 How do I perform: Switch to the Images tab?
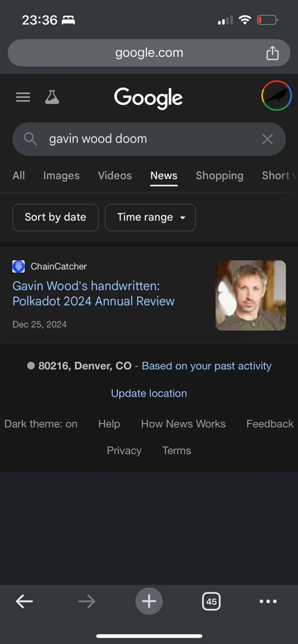click(61, 176)
